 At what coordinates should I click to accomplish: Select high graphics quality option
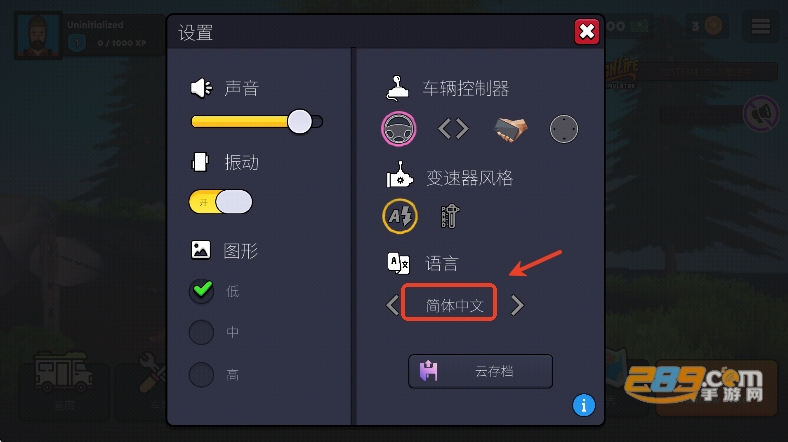pos(202,375)
